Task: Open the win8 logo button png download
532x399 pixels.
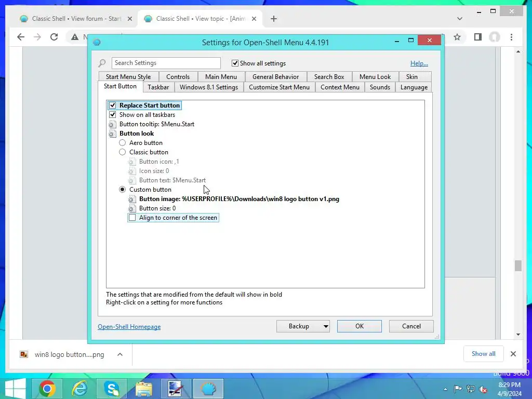Action: tap(69, 354)
